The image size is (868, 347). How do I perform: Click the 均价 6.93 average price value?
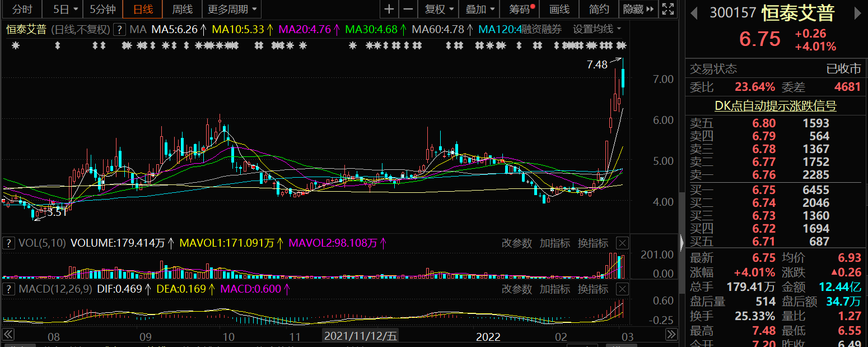pyautogui.click(x=850, y=258)
